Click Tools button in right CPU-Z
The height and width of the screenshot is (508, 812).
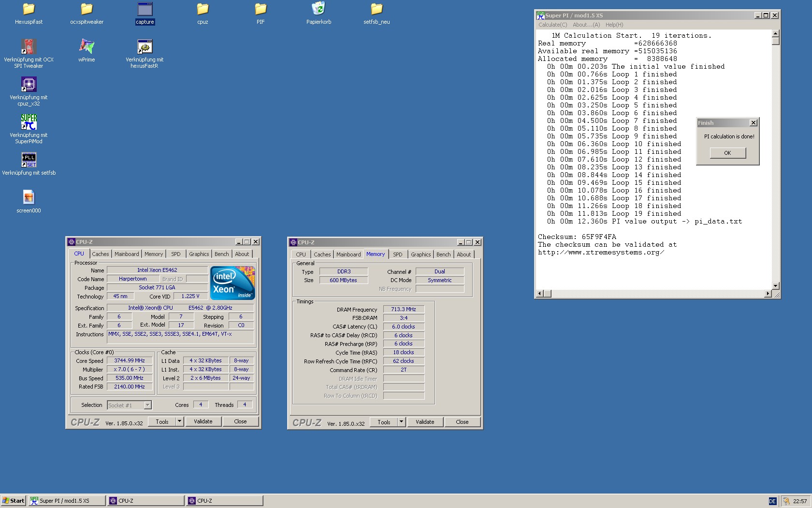click(x=384, y=422)
